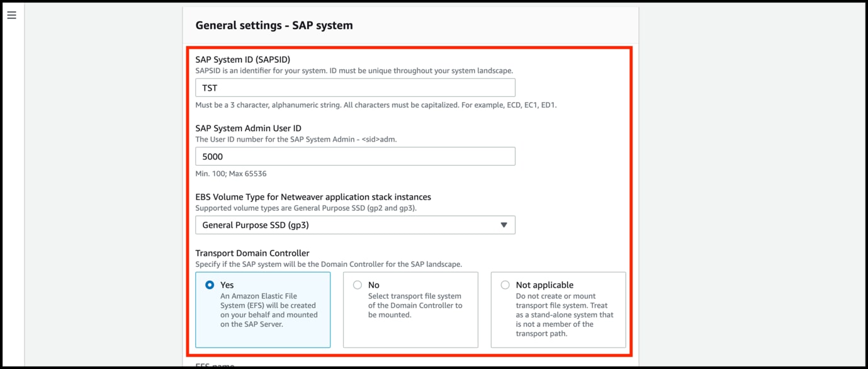Open the hamburger navigation menu
The width and height of the screenshot is (868, 369).
click(11, 15)
